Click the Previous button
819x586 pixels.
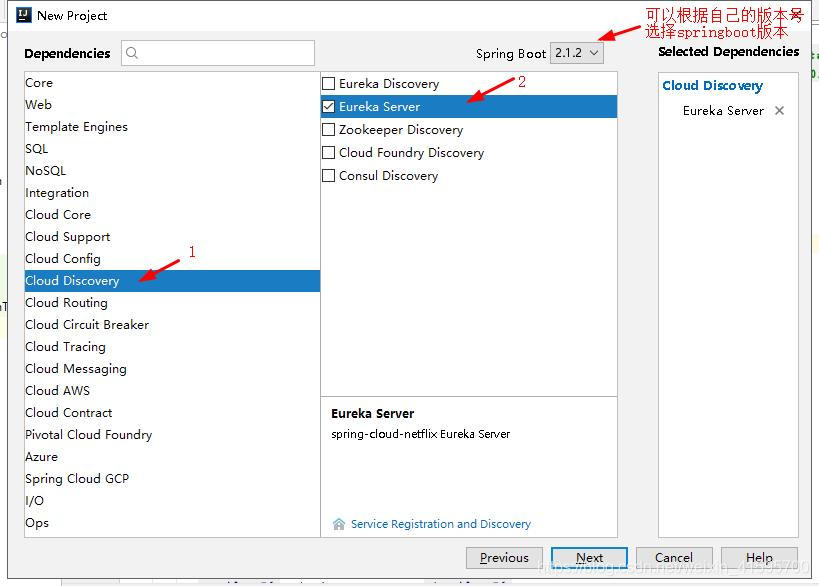pos(504,558)
